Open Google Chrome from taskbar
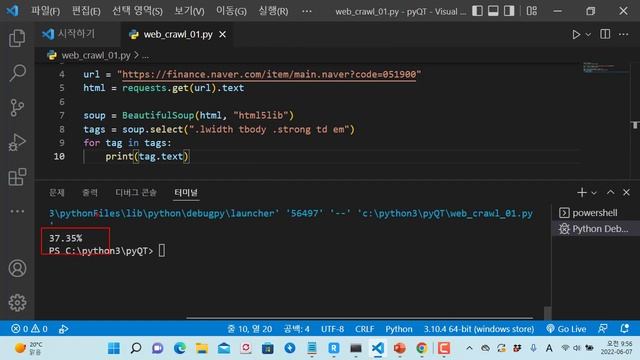The image size is (640, 360). point(422,348)
